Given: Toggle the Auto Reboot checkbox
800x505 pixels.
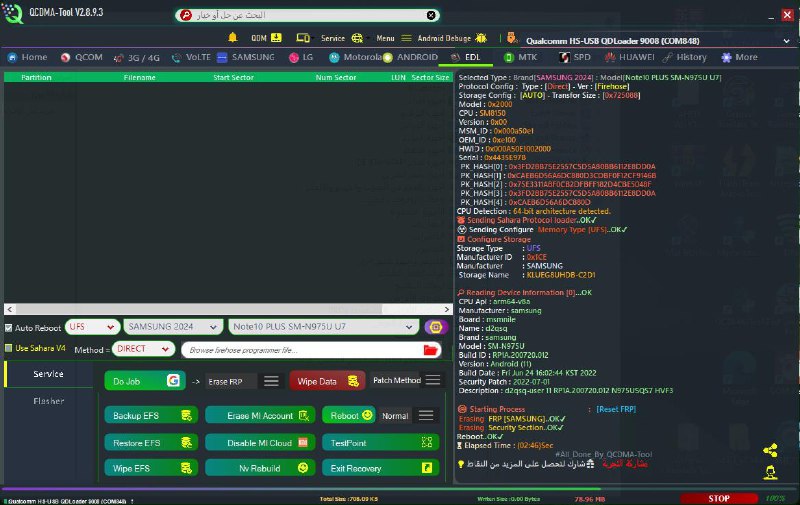Looking at the screenshot, I should [9, 328].
